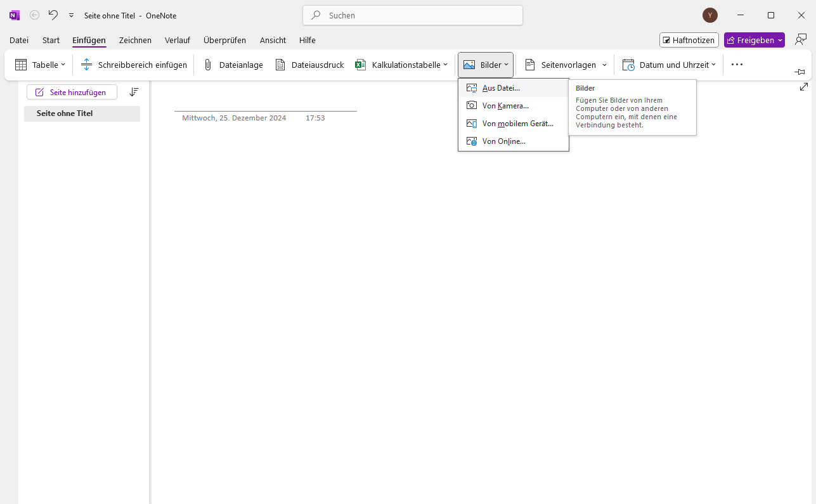
Task: Pin the ribbon with the pin icon
Action: 800,72
